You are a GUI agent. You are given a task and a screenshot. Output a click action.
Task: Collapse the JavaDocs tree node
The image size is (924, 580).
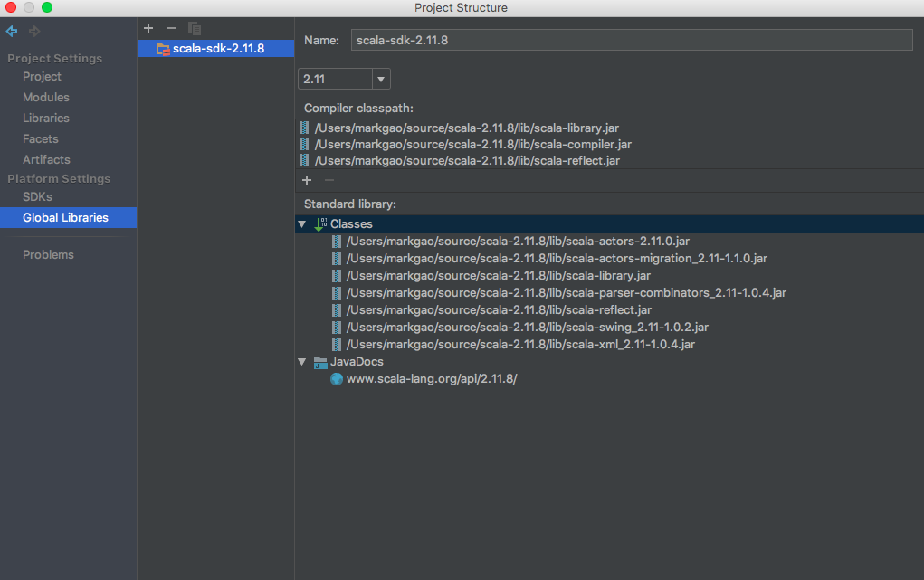click(x=302, y=362)
